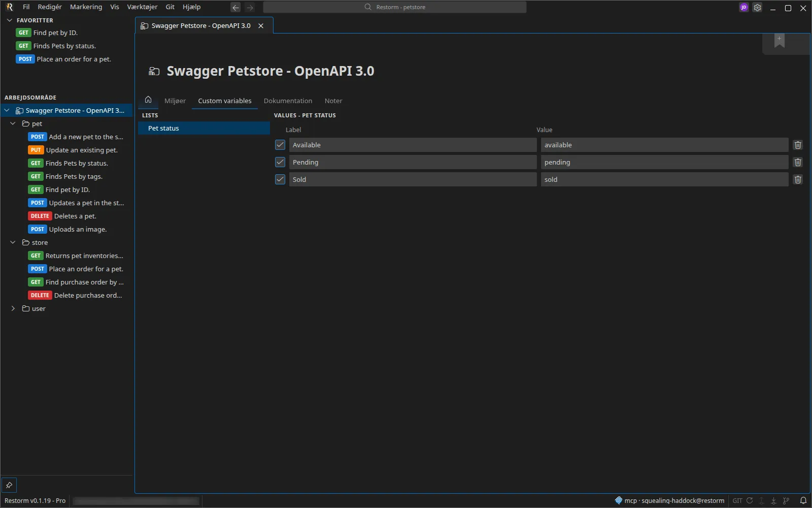Image resolution: width=812 pixels, height=508 pixels.
Task: Open GET Find purchase order by ID request
Action: 66,282
